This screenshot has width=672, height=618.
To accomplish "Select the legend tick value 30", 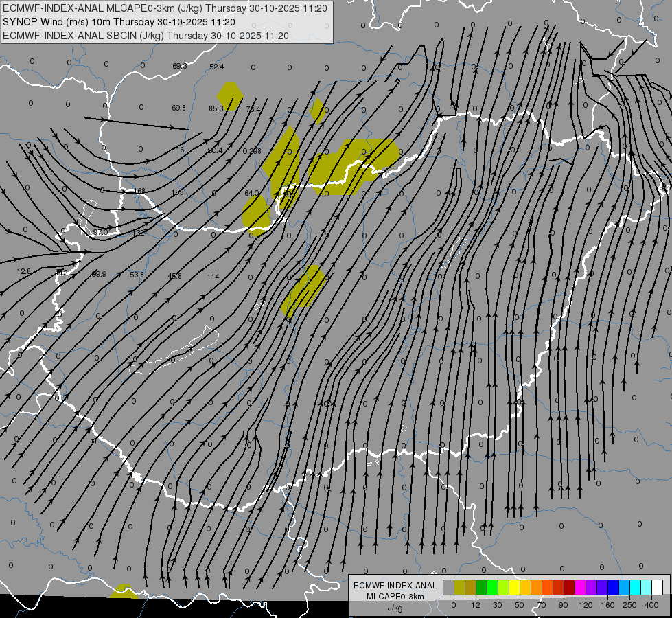I will pyautogui.click(x=497, y=605).
